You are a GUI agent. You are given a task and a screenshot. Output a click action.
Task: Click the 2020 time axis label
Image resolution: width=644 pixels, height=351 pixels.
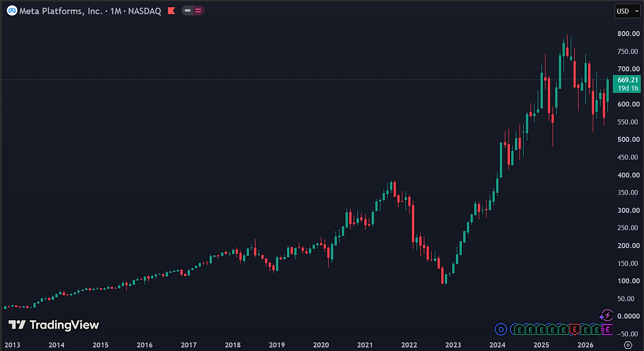[x=321, y=345]
